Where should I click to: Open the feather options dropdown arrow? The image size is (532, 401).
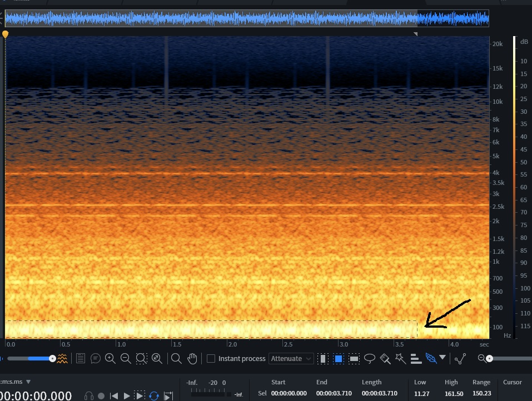click(x=442, y=357)
